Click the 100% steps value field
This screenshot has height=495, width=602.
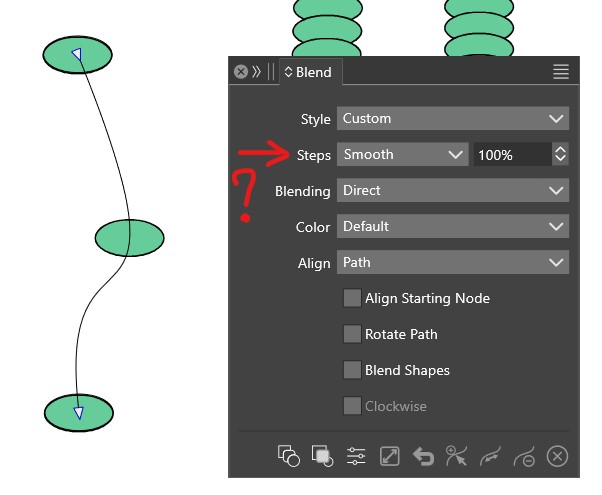(x=513, y=154)
